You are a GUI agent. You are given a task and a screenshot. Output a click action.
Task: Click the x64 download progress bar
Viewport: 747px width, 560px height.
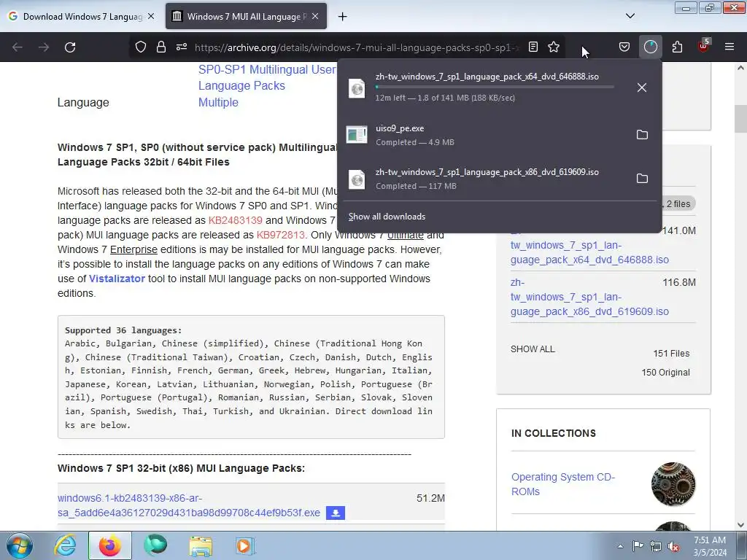[495, 87]
